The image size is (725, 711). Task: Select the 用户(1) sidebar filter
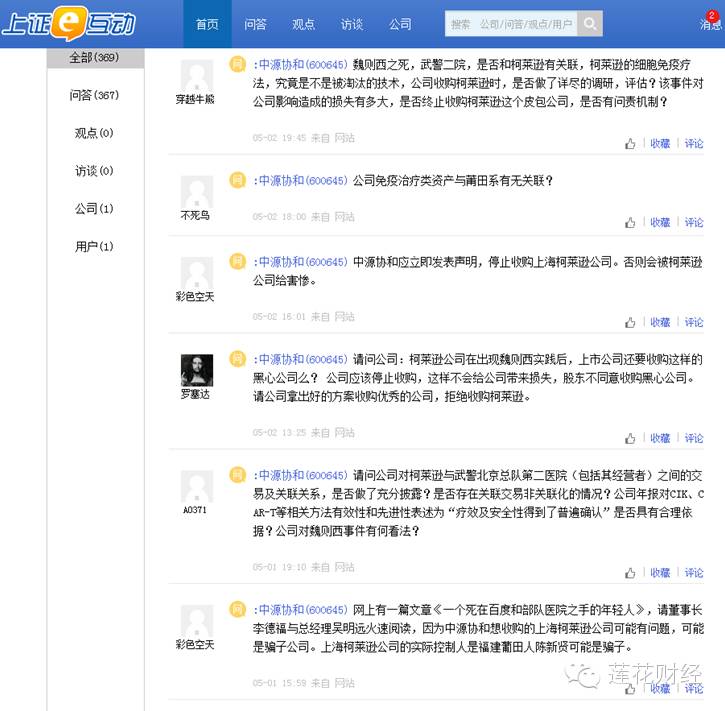pyautogui.click(x=94, y=246)
